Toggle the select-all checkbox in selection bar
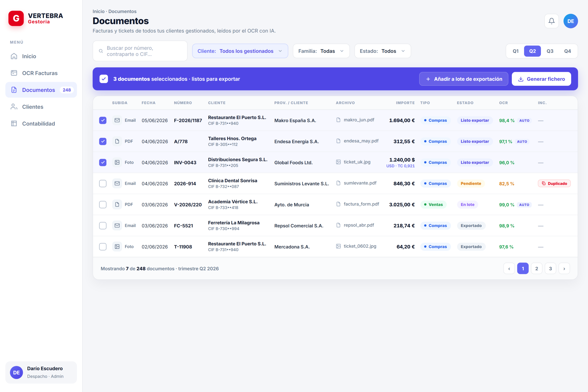Screen dimensions: 588x392 point(104,79)
